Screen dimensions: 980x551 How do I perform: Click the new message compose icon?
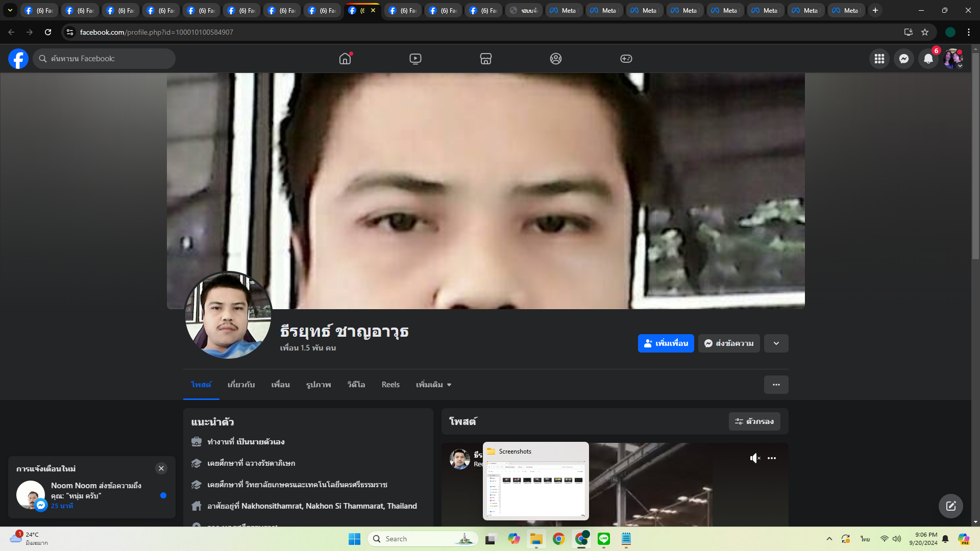pyautogui.click(x=950, y=506)
